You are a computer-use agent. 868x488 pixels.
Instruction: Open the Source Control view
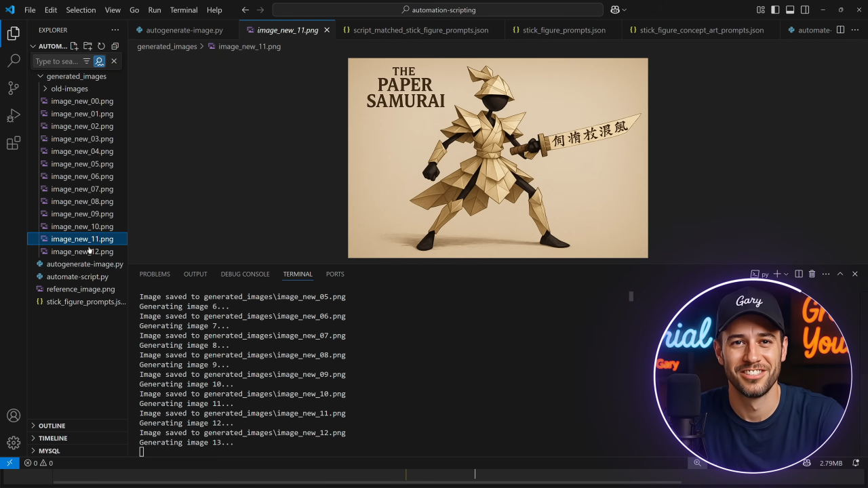tap(14, 88)
